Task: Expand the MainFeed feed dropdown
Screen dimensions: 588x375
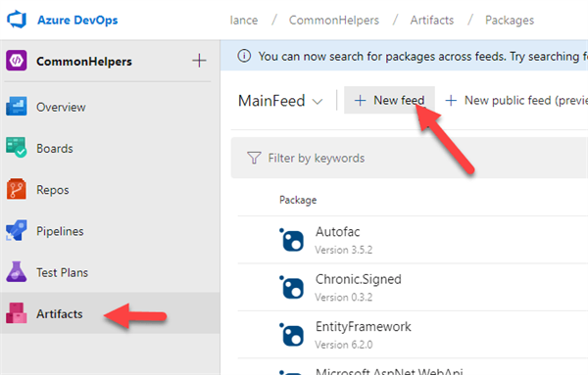Action: coord(280,101)
